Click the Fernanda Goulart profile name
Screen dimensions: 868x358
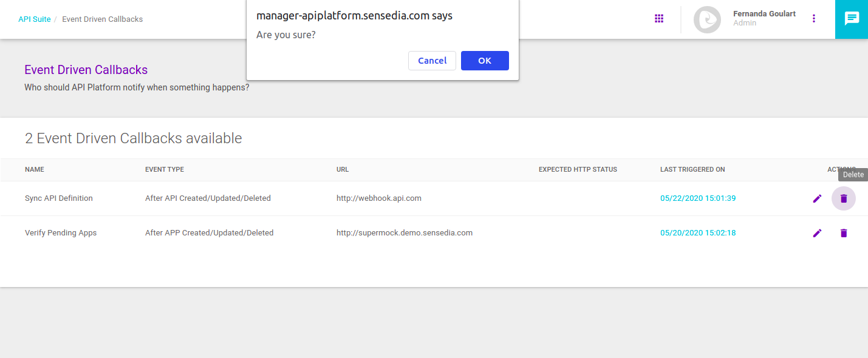tap(764, 13)
